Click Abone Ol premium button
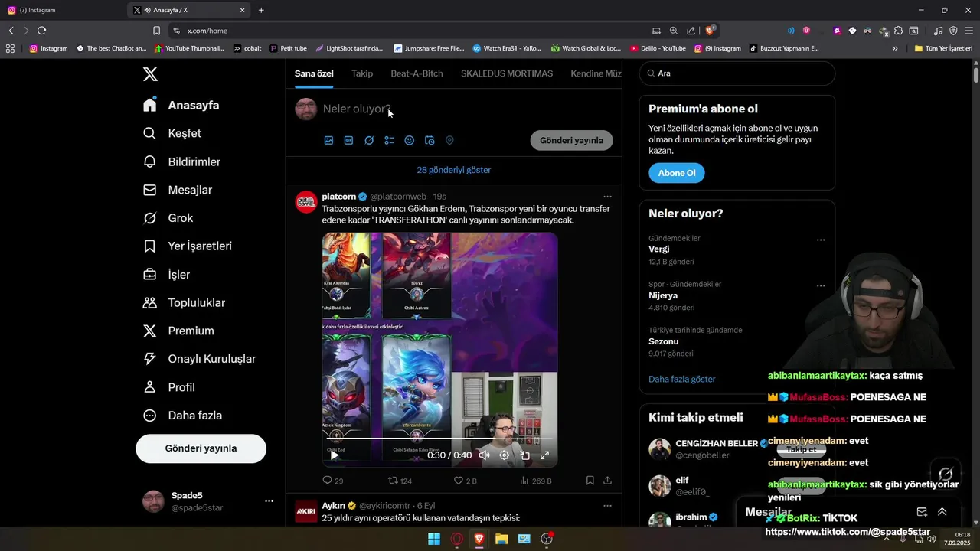Viewport: 980px width, 551px height. [677, 173]
